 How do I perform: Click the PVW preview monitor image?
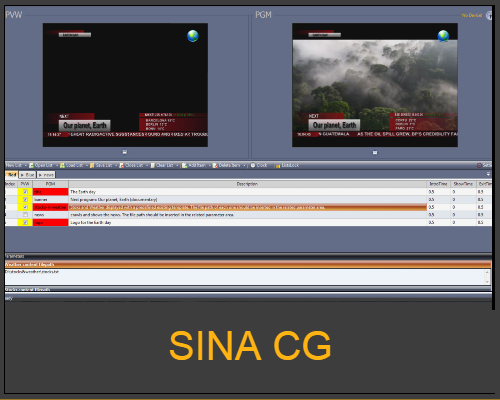point(125,85)
